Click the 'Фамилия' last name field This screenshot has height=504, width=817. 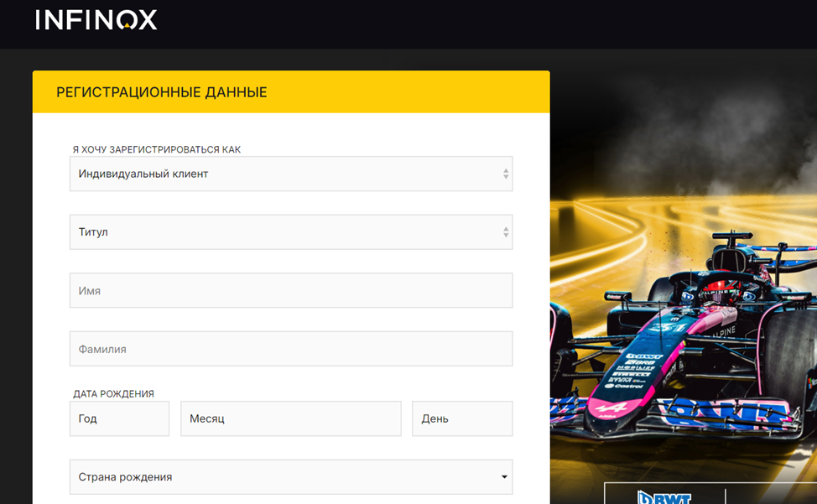291,349
